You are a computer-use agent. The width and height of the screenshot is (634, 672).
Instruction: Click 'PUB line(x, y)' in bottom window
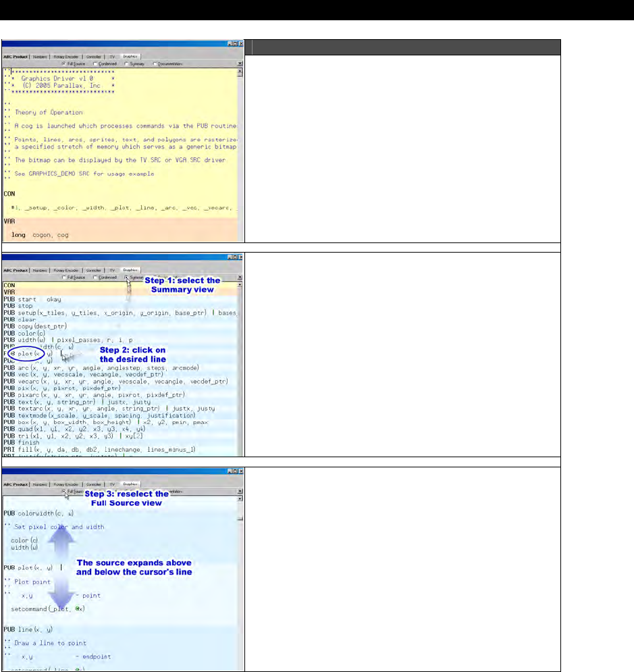[x=28, y=629]
